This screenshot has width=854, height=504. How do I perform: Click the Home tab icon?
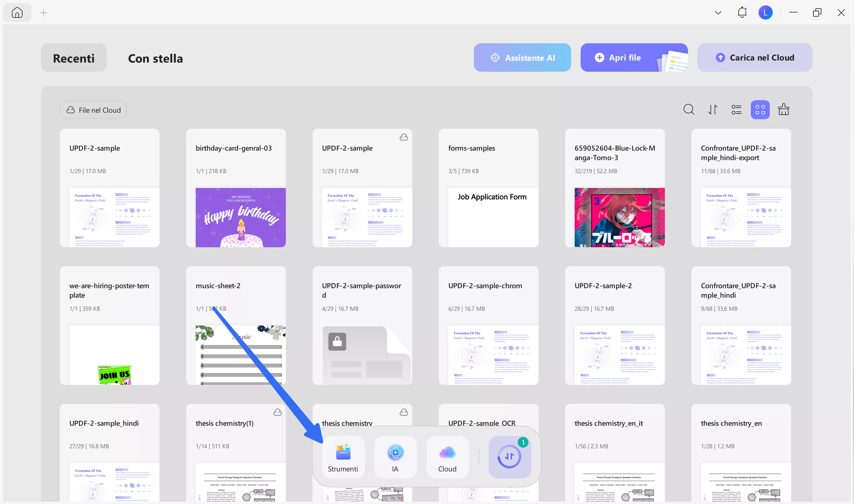click(17, 12)
